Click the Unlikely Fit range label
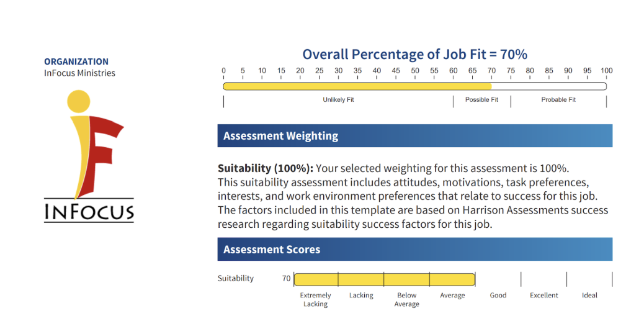The height and width of the screenshot is (321, 644). (x=338, y=100)
